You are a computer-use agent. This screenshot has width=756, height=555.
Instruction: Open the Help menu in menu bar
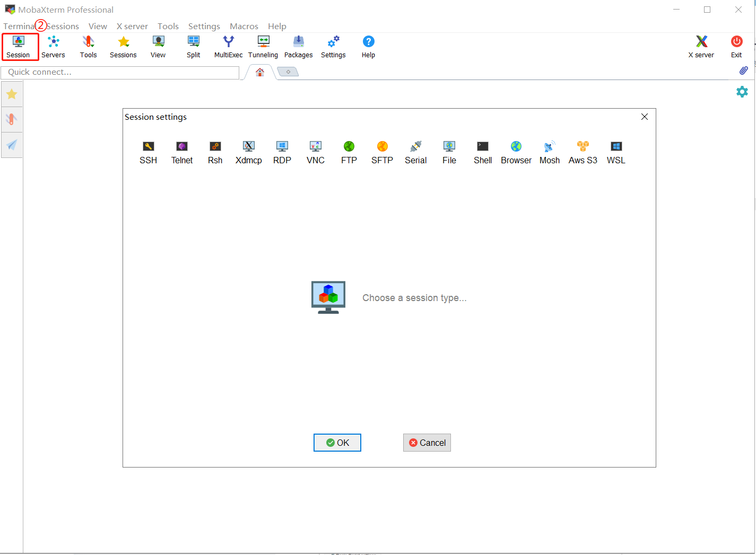tap(277, 26)
